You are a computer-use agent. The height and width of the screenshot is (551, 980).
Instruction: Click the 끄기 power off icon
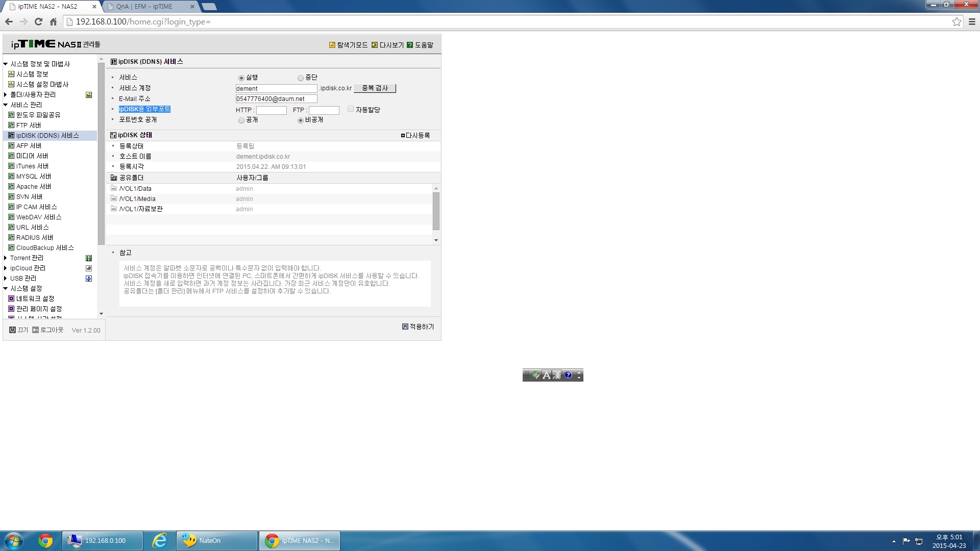click(13, 330)
